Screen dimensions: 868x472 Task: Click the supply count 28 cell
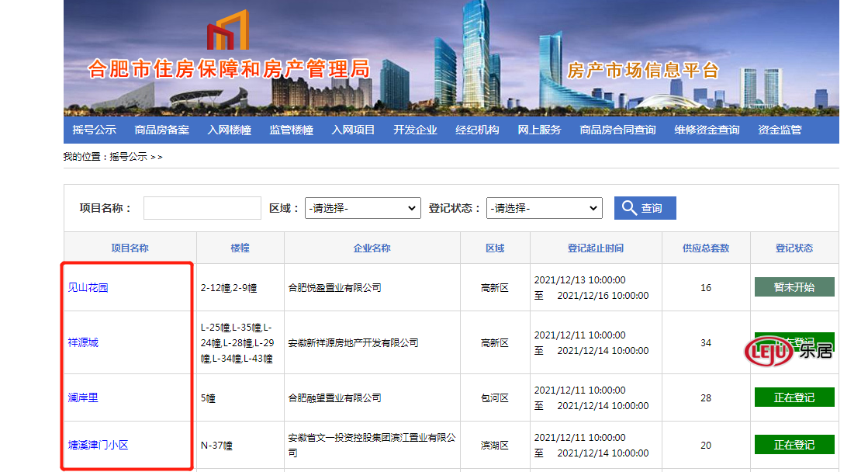click(x=706, y=397)
